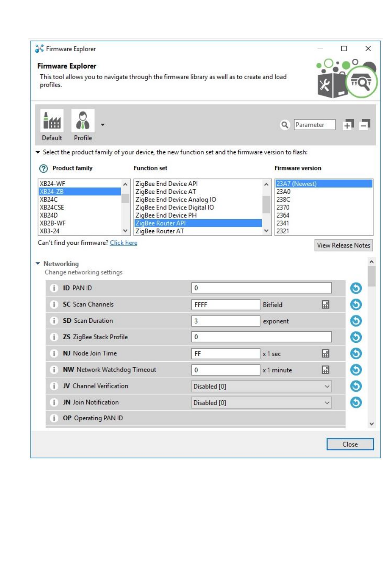Show info for JN Join Notification
Image resolution: width=383 pixels, height=588 pixels.
pos(54,402)
